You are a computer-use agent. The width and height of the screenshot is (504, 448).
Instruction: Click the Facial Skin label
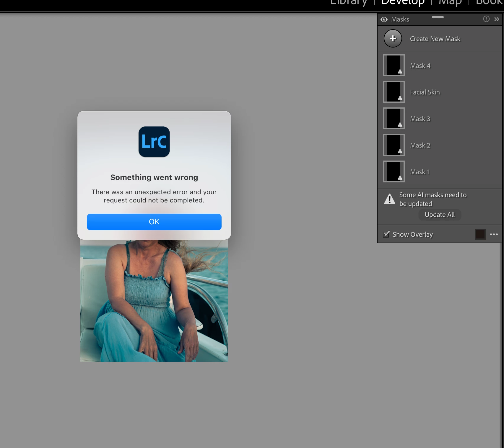tap(425, 92)
